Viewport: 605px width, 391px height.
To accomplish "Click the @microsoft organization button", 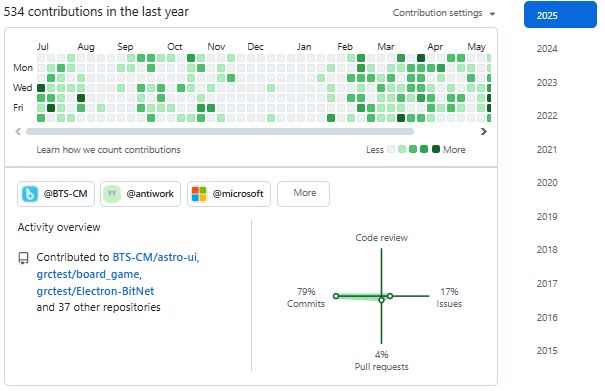I will point(229,194).
